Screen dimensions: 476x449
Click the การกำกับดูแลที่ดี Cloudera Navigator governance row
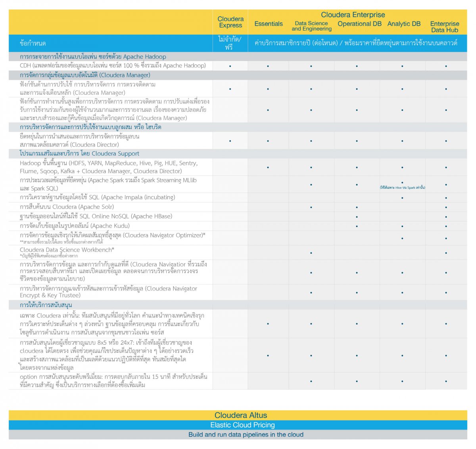tap(113, 271)
